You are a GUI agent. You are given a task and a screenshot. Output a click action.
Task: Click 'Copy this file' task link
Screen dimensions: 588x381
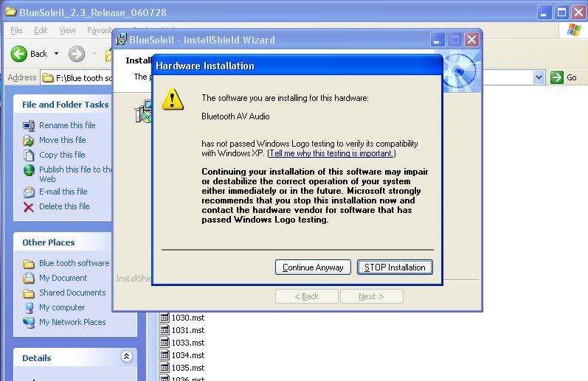[62, 155]
